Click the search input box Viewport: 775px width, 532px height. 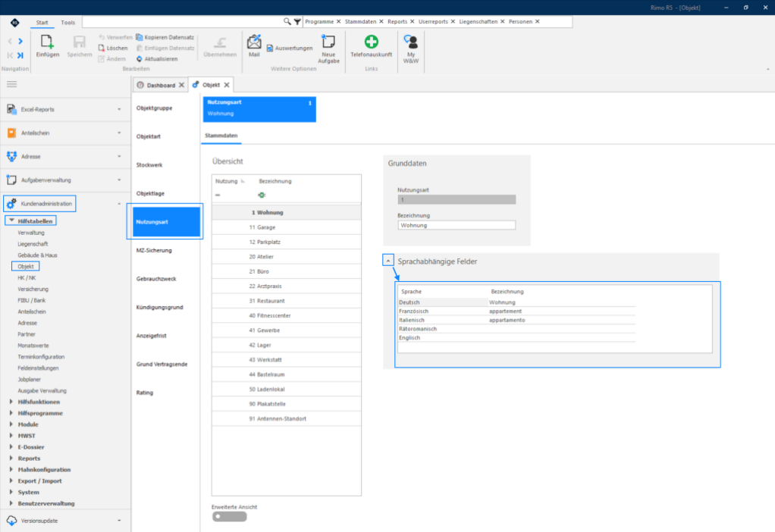click(183, 21)
